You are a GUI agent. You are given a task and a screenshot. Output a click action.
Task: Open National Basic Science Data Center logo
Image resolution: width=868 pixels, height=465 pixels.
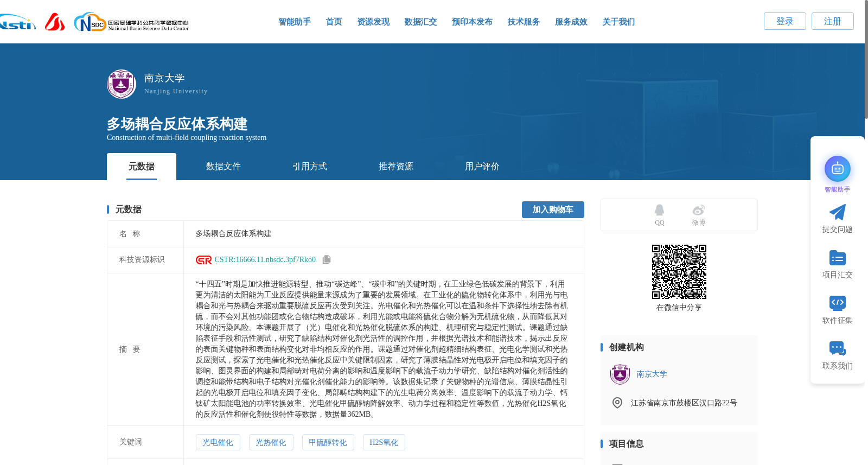pos(131,22)
